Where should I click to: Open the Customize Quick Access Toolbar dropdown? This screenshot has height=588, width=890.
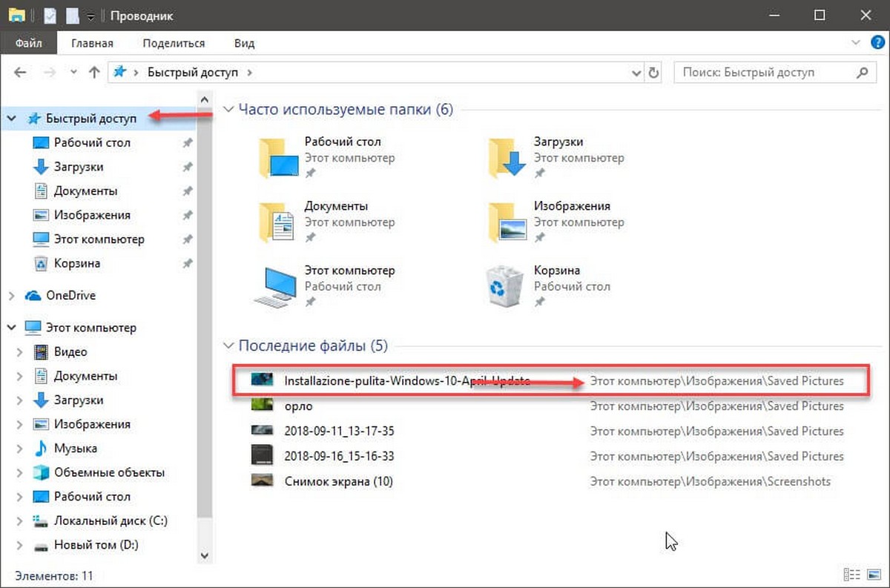coord(90,16)
